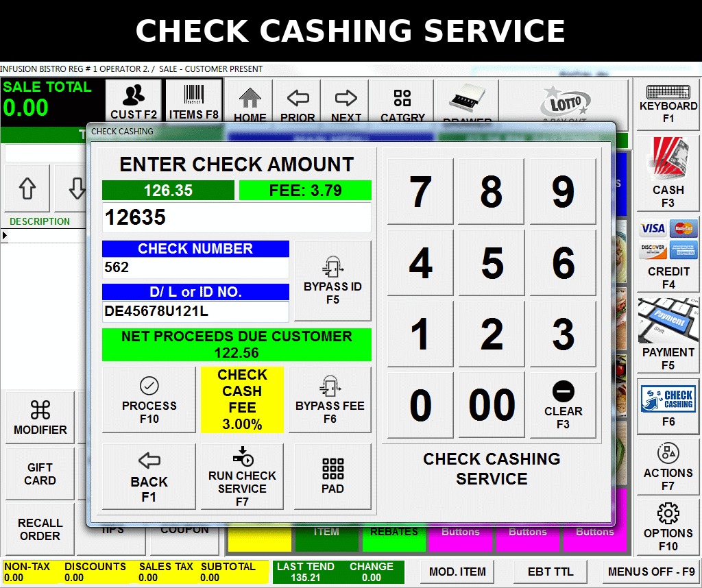
Task: Open the Cust F2 customer button
Action: 134,101
